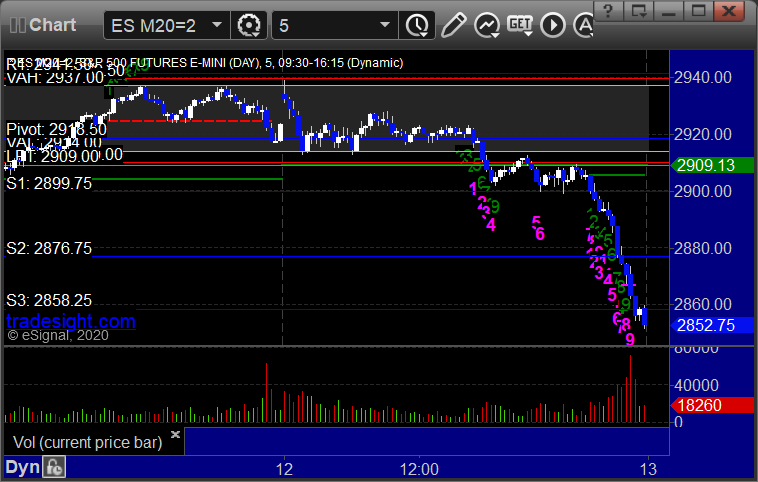
Task: Click the circled A icon in the toolbar
Action: [x=583, y=25]
